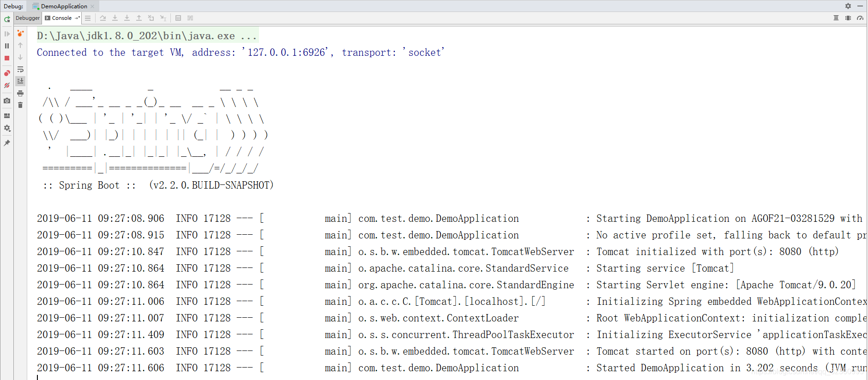868x380 pixels.
Task: Click log line 'Starting Servlet engine: [Apache Tomcat/9.0.20]'
Action: [x=446, y=285]
